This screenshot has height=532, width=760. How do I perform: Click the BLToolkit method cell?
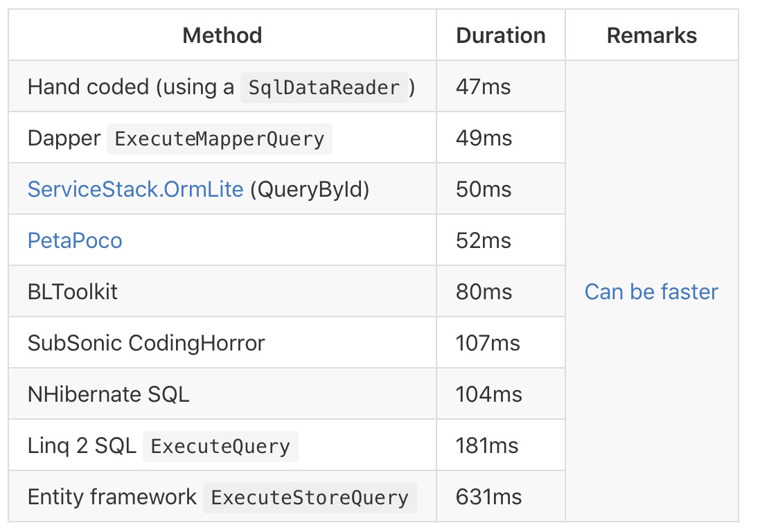pos(73,292)
